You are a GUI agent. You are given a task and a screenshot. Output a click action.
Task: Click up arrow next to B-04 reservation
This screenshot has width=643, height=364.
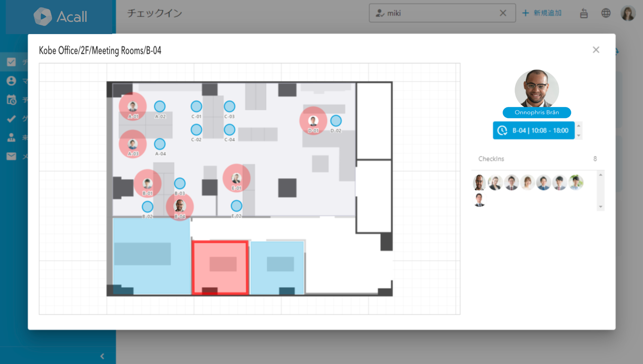[x=579, y=126]
